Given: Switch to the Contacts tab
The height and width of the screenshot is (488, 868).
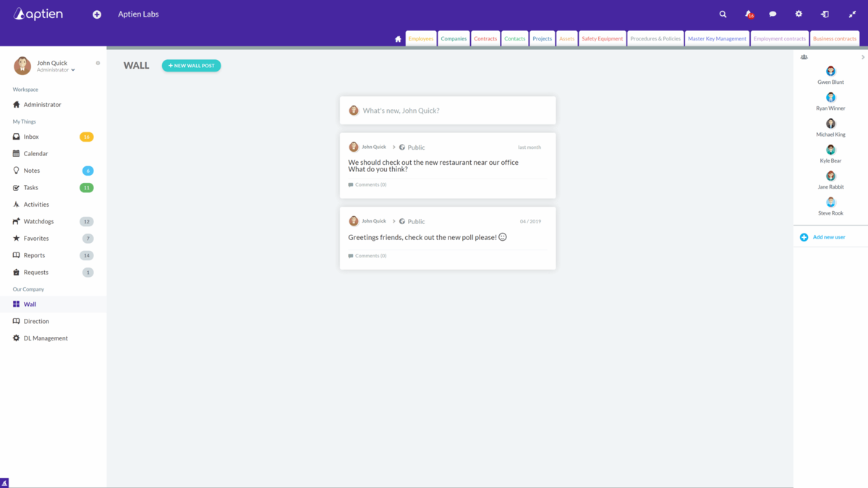Looking at the screenshot, I should coord(515,39).
